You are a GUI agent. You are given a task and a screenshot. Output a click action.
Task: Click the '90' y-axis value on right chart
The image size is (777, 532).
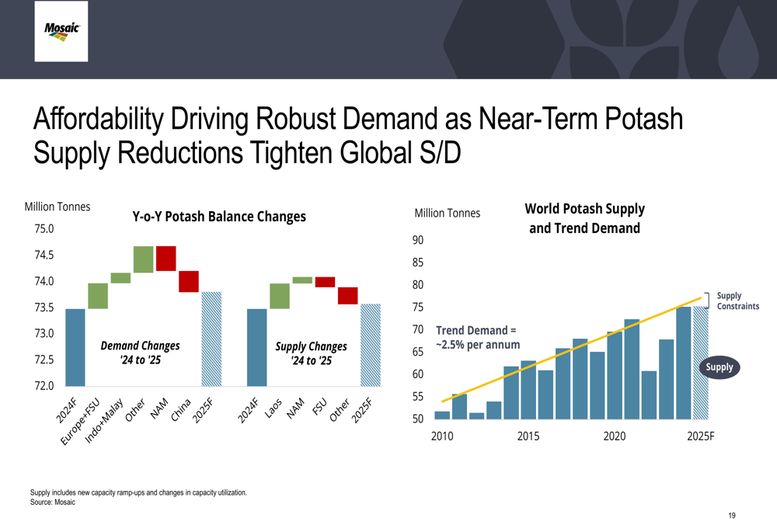418,240
